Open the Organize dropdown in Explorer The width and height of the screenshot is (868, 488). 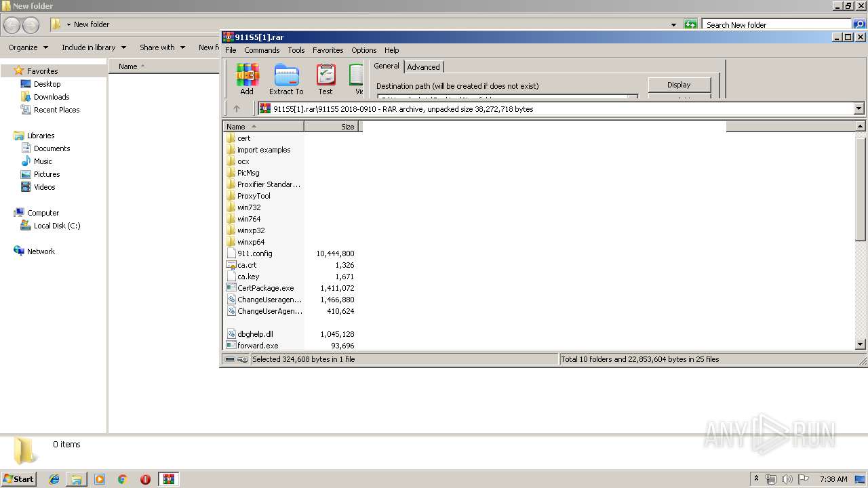pyautogui.click(x=28, y=47)
